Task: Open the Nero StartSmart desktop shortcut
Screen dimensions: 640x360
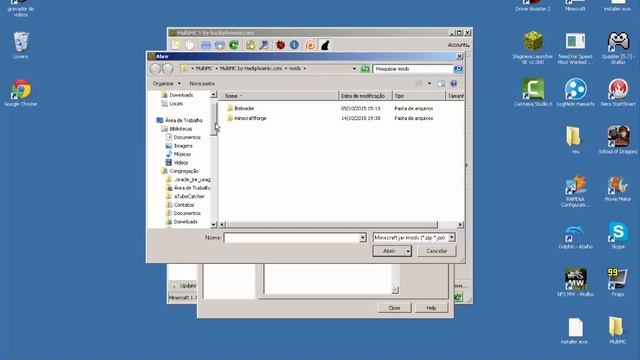Action: 618,92
